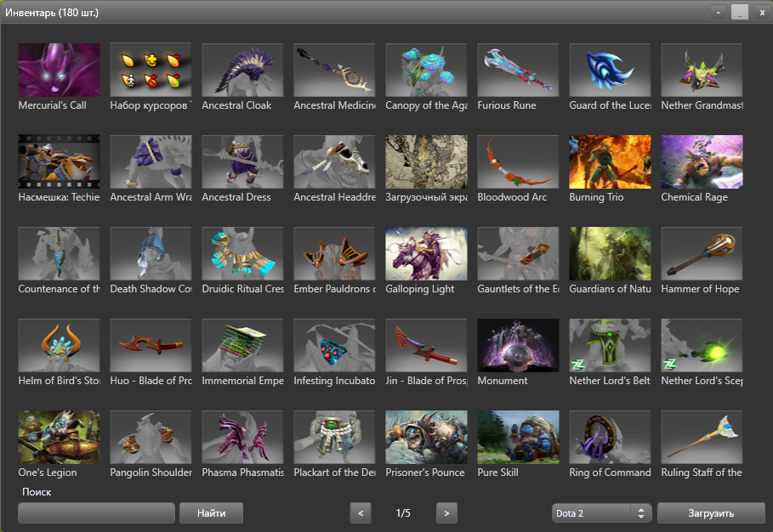Click the Chemical Rage label text
The image size is (773, 532).
[x=695, y=197]
